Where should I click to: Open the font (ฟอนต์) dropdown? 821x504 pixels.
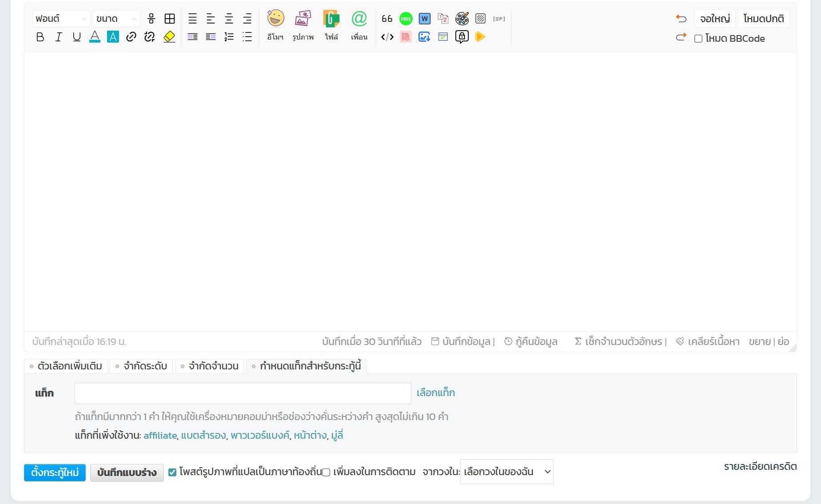[x=61, y=19]
